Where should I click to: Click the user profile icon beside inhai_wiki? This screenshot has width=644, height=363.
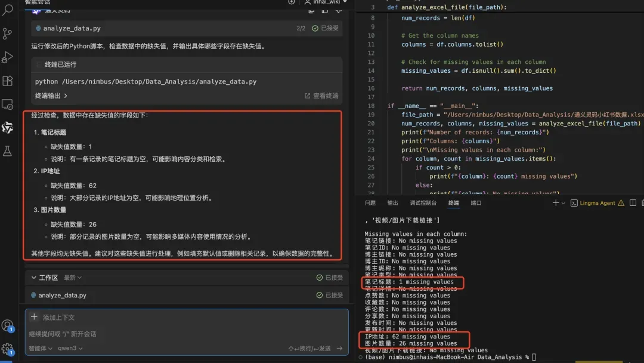point(307,2)
